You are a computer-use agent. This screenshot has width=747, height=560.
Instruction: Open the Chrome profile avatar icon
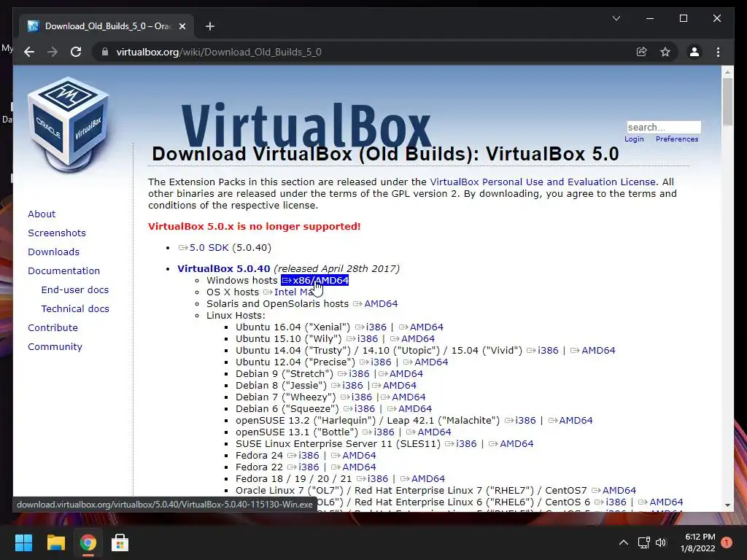694,52
